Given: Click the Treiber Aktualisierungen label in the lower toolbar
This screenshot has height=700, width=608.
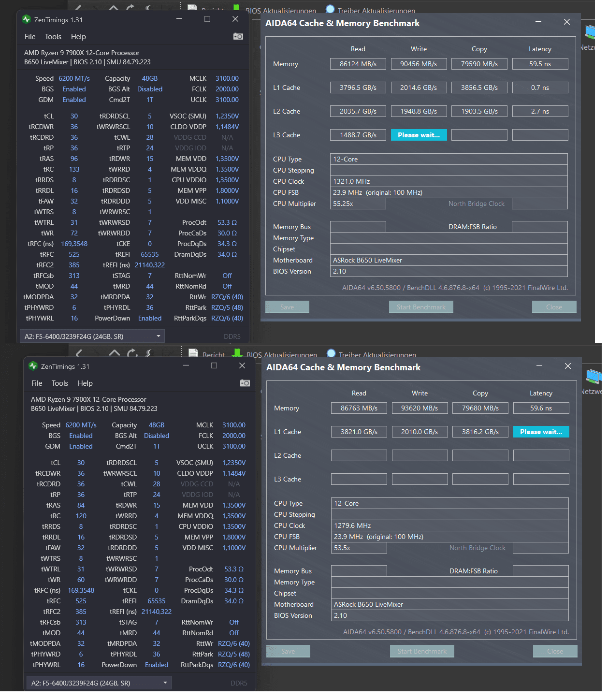Looking at the screenshot, I should point(377,355).
